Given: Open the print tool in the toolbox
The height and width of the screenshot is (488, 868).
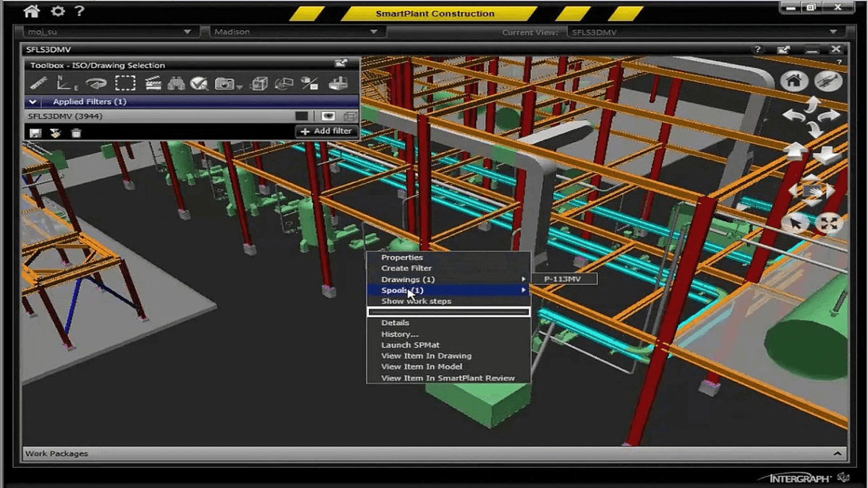Looking at the screenshot, I should point(340,82).
